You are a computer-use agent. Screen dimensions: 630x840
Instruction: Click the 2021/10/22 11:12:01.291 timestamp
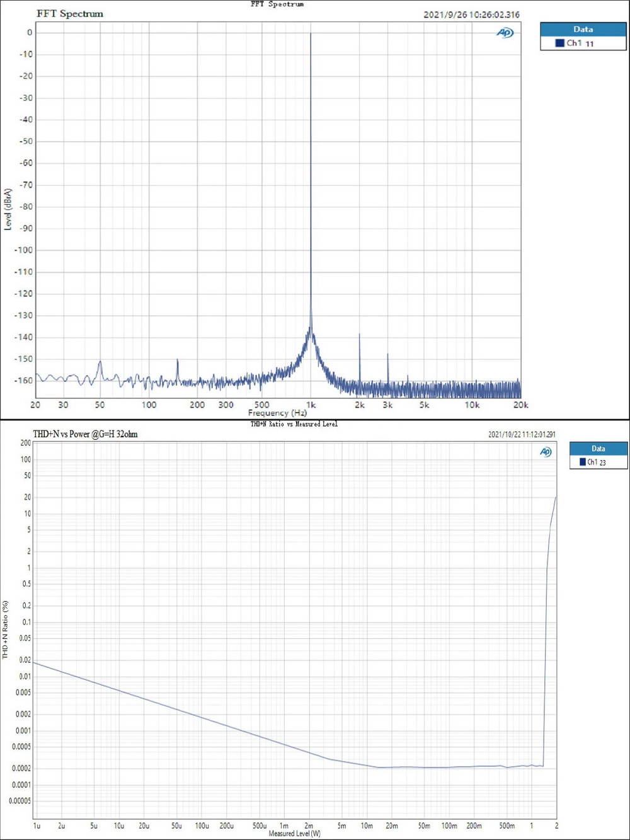click(x=522, y=434)
